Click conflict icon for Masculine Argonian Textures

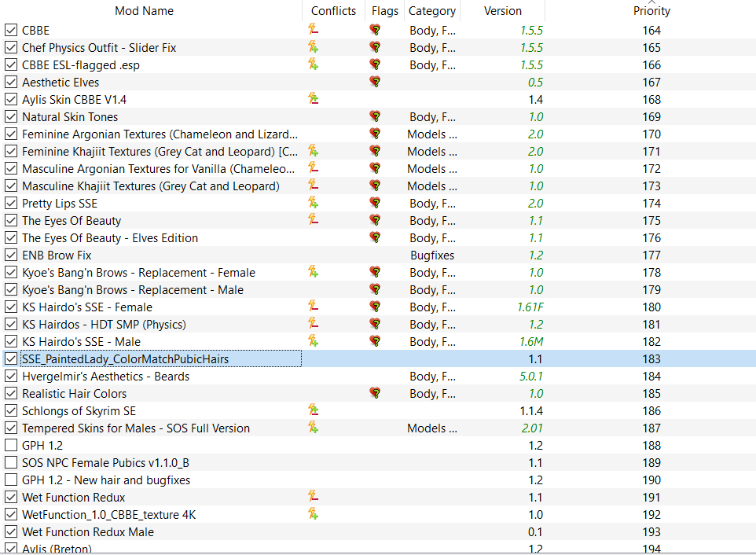point(313,168)
